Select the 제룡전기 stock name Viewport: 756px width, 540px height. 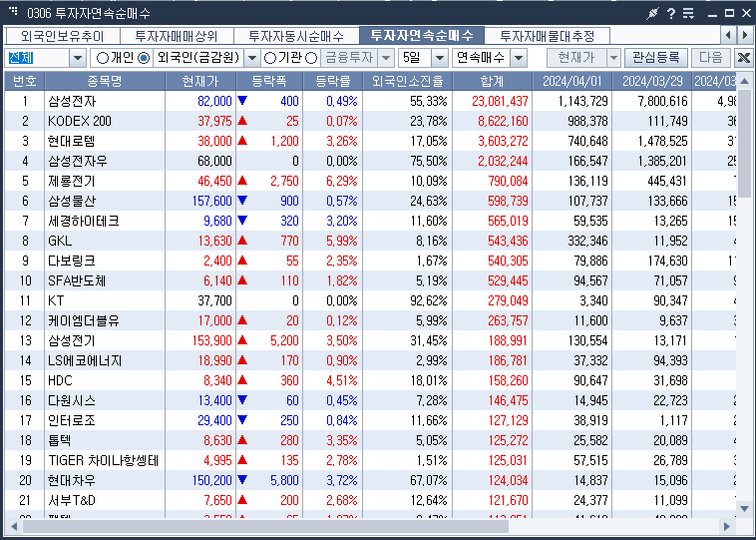coord(72,181)
